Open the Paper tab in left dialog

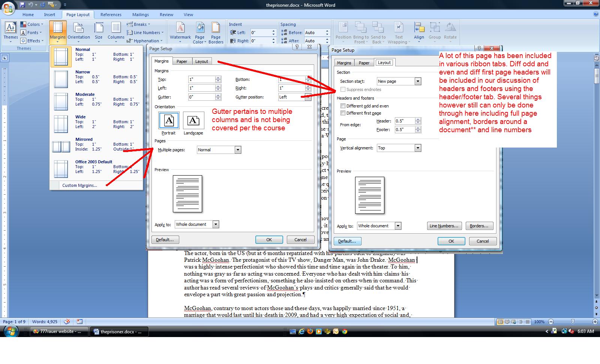click(182, 61)
